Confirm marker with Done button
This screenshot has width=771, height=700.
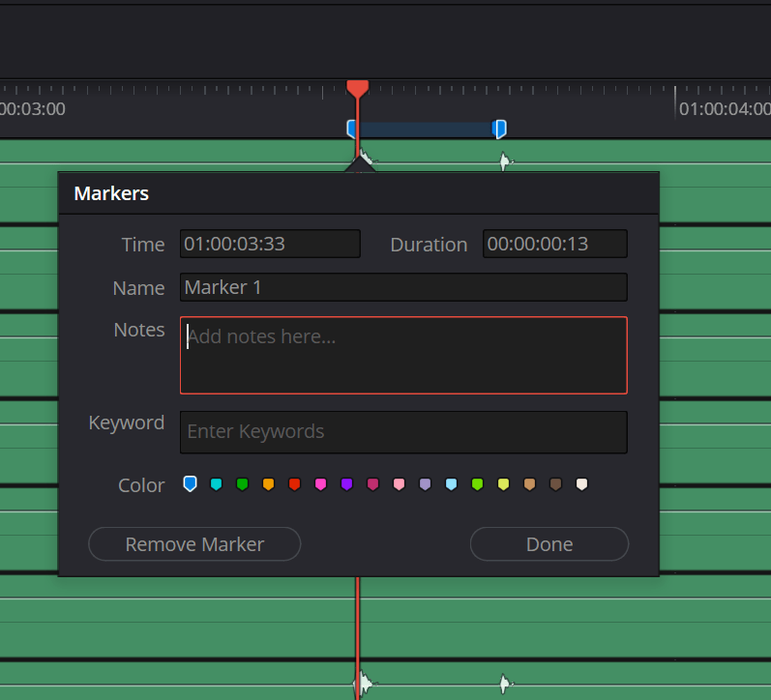[549, 544]
